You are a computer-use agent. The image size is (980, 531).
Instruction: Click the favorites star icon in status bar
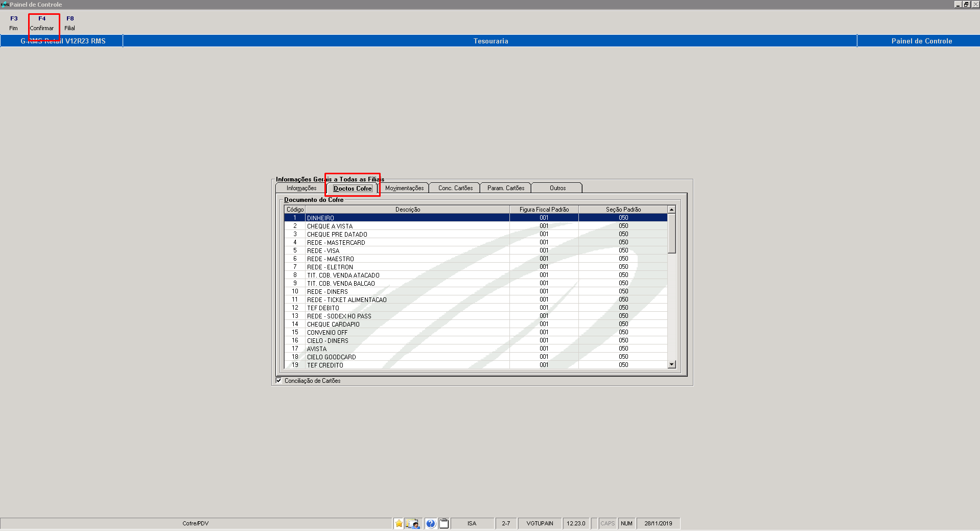click(399, 523)
